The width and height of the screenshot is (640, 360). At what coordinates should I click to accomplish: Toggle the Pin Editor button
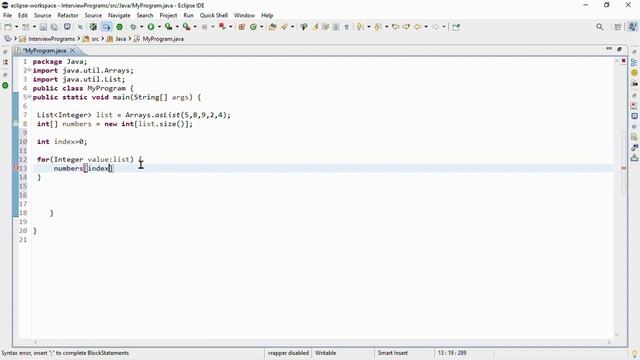tap(456, 27)
